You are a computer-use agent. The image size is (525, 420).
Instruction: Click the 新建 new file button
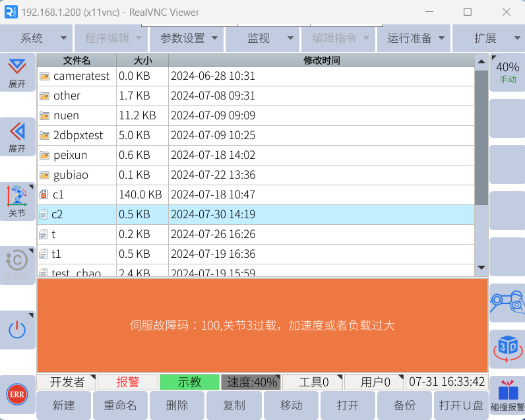tap(63, 405)
